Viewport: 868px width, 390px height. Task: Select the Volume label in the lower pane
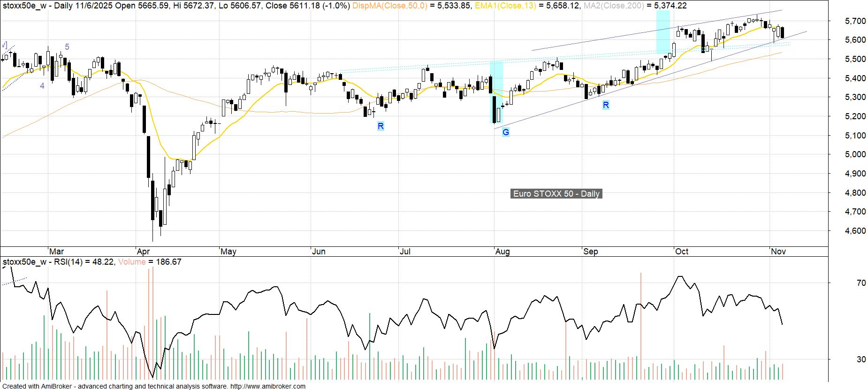point(132,262)
